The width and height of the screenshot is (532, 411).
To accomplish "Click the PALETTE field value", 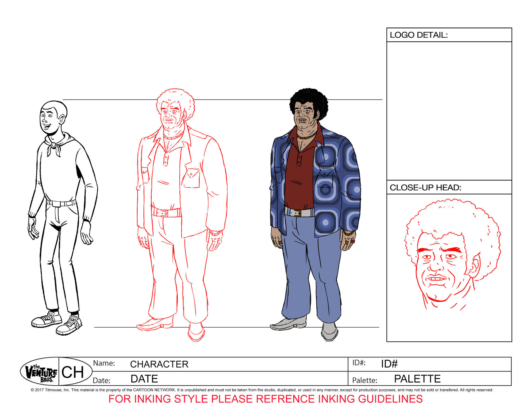I will pos(417,379).
